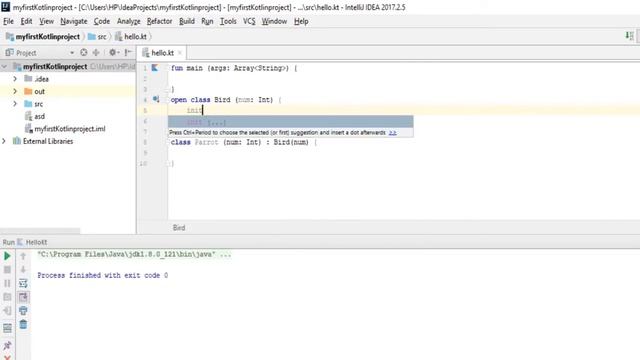The width and height of the screenshot is (640, 360).
Task: Click the Project panel title
Action: 26,53
